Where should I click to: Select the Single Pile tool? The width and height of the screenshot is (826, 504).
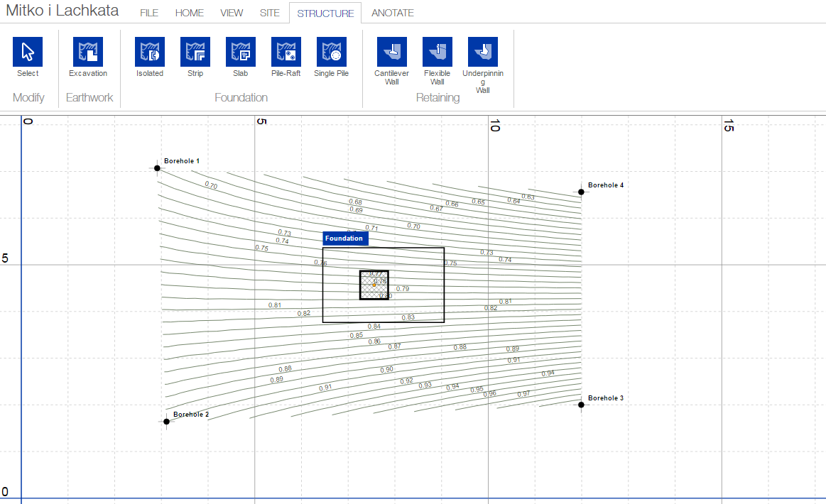point(332,52)
